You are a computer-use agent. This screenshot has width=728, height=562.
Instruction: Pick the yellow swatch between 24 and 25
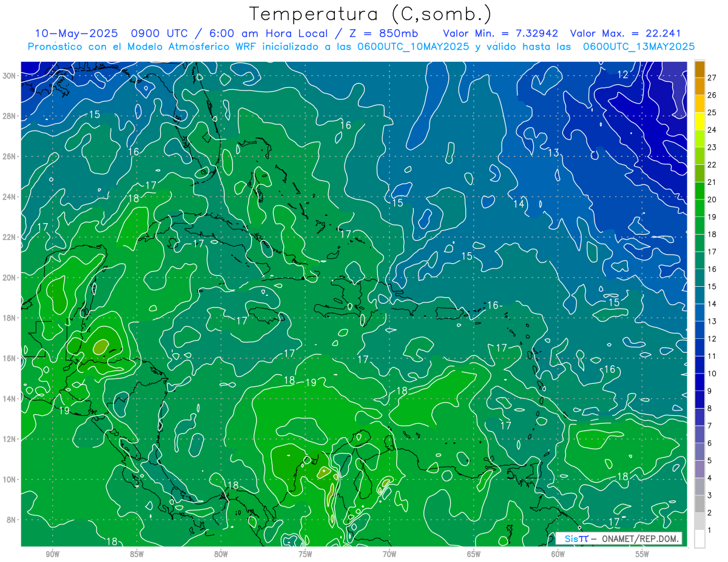point(699,121)
